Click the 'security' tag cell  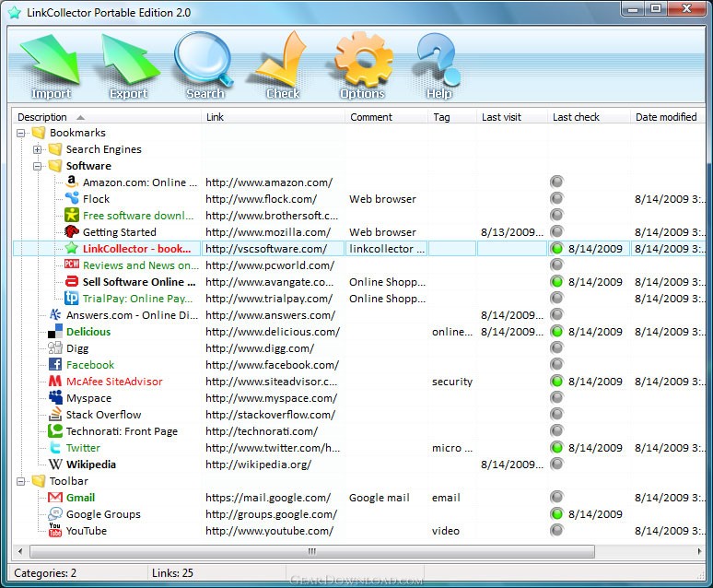(452, 382)
